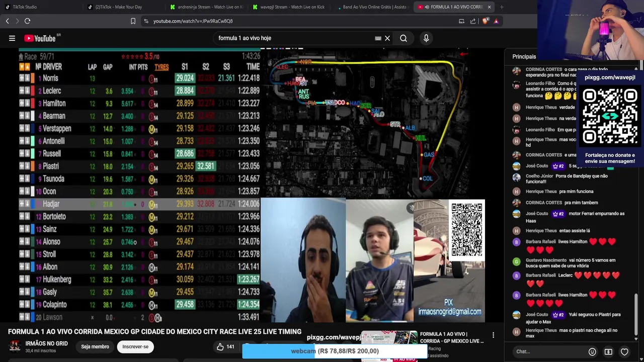This screenshot has height=362, width=644.
Task: Click the Hamilton driver name
Action: point(54,104)
